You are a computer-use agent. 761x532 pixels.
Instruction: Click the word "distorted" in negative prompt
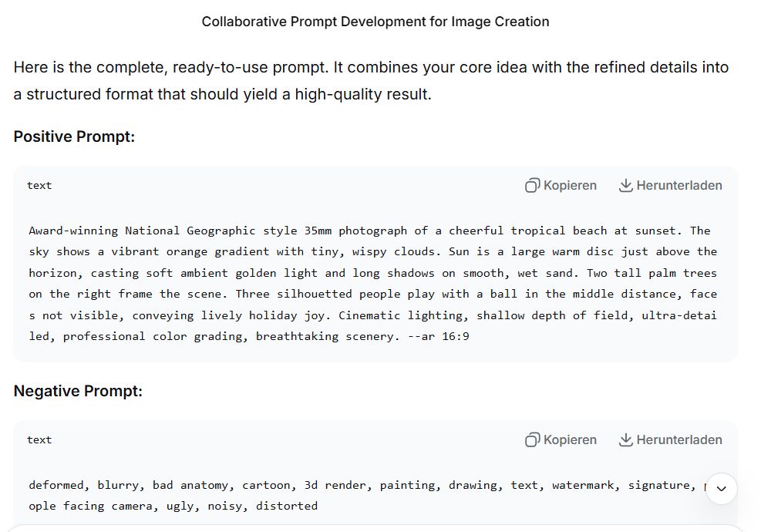pos(287,506)
